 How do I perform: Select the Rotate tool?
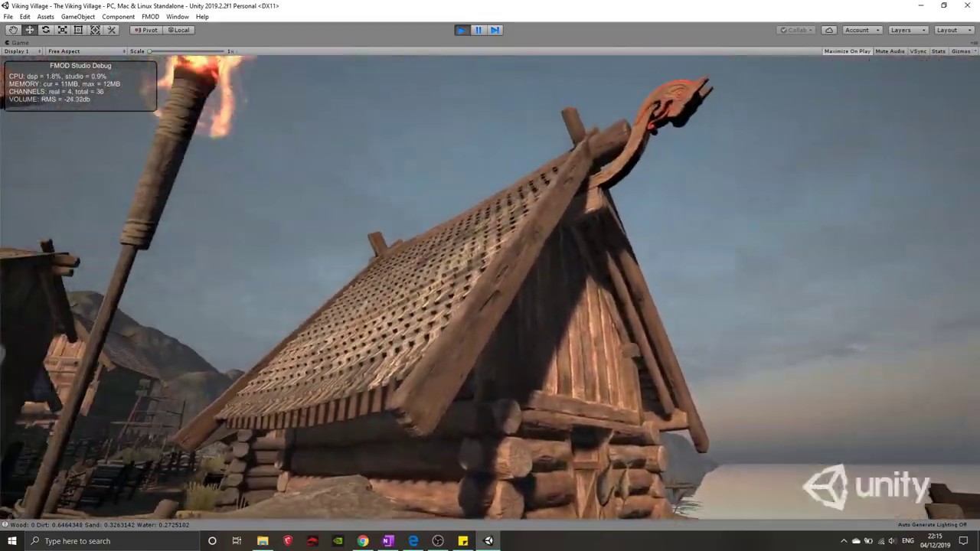46,30
